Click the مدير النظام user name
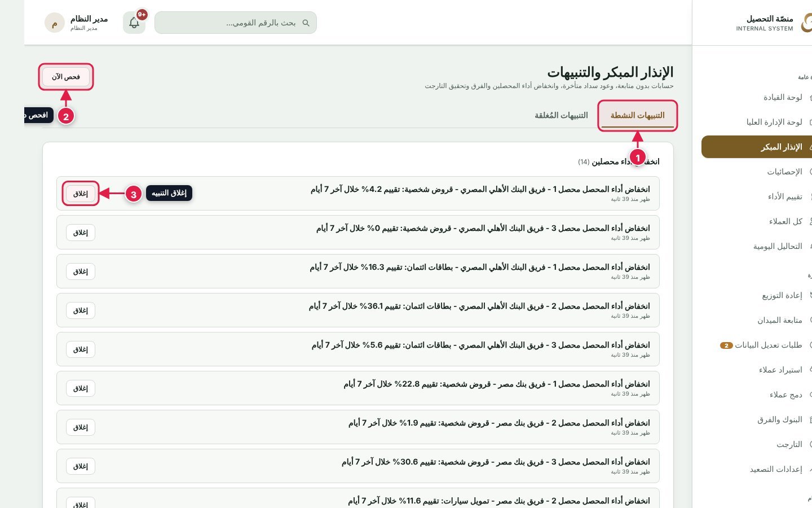The width and height of the screenshot is (812, 508). [89, 19]
